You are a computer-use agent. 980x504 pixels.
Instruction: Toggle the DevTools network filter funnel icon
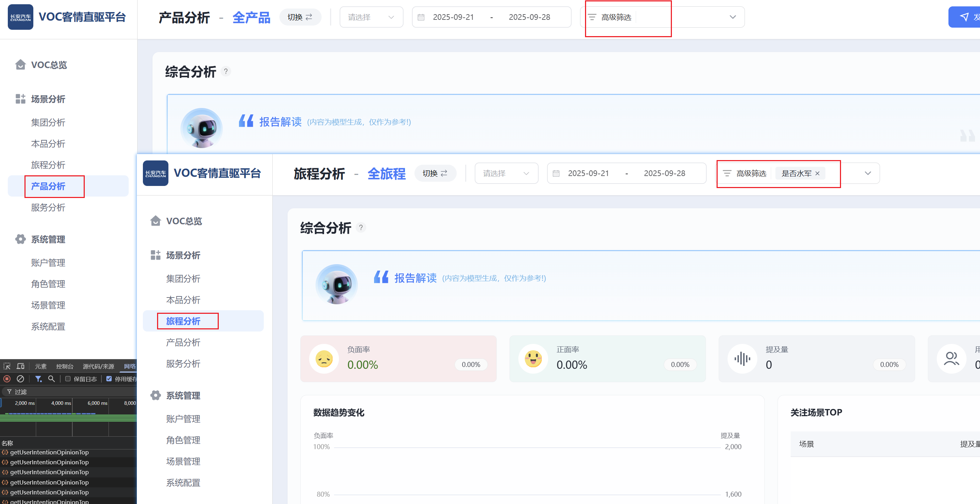coord(38,379)
